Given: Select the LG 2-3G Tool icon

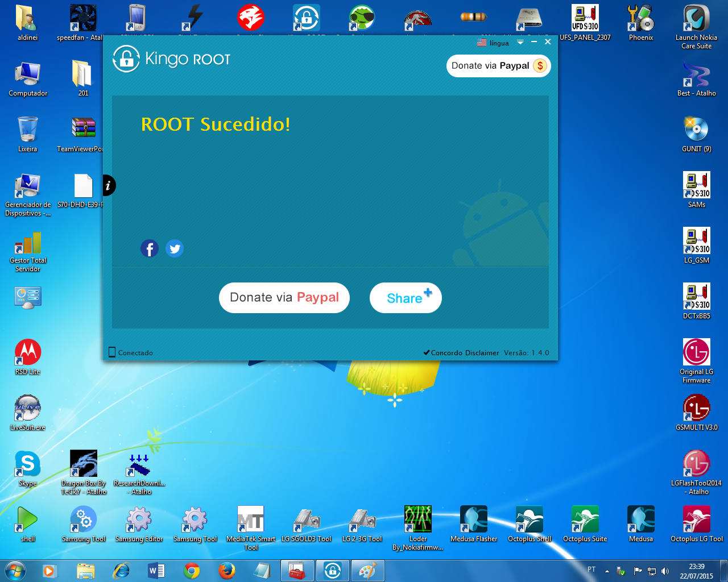Looking at the screenshot, I should click(362, 524).
